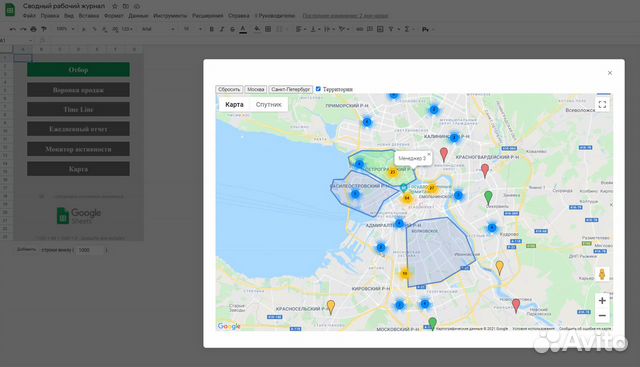Zoom in the map with plus button
Screen dimensions: 640x367
[x=602, y=301]
